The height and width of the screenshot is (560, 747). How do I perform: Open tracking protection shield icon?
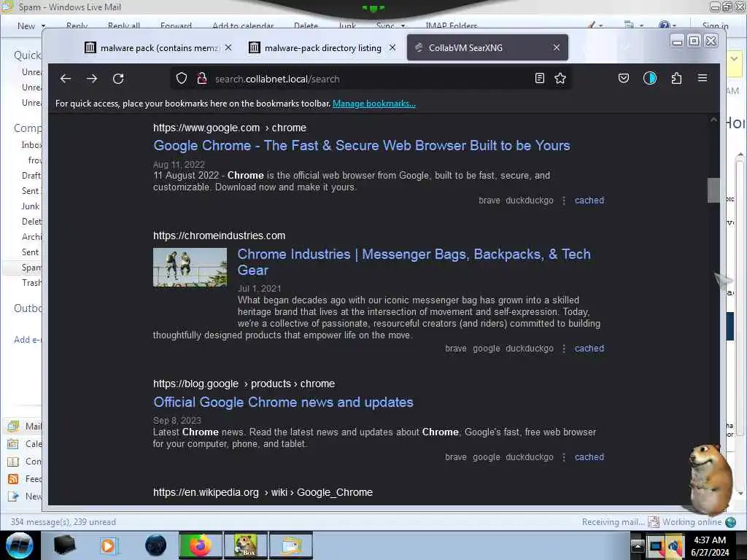(182, 79)
